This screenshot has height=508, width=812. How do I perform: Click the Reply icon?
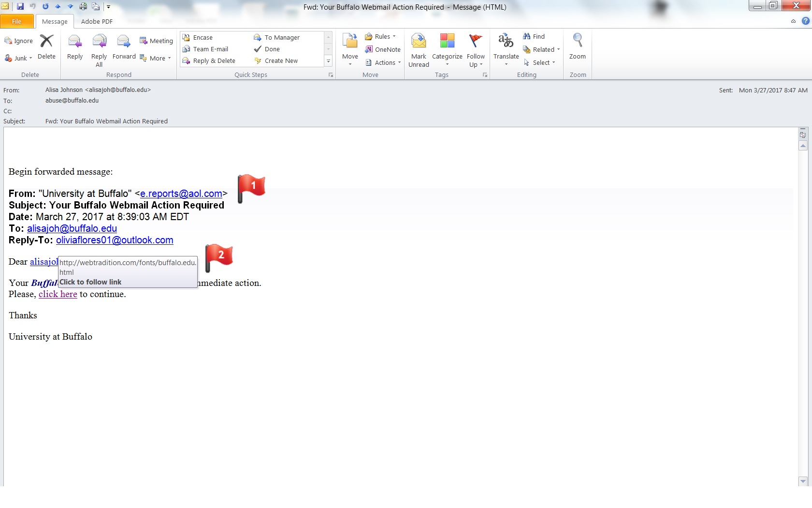point(75,46)
